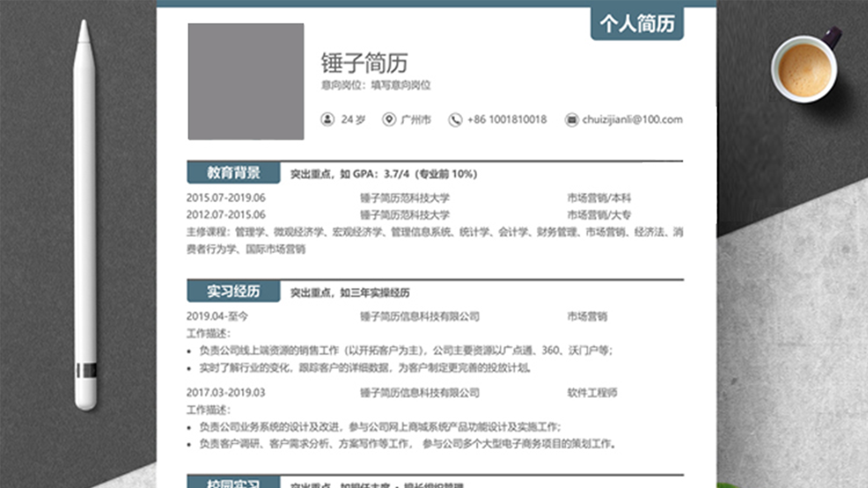This screenshot has height=488, width=868.
Task: Click the age text 24 岁
Action: pyautogui.click(x=353, y=120)
